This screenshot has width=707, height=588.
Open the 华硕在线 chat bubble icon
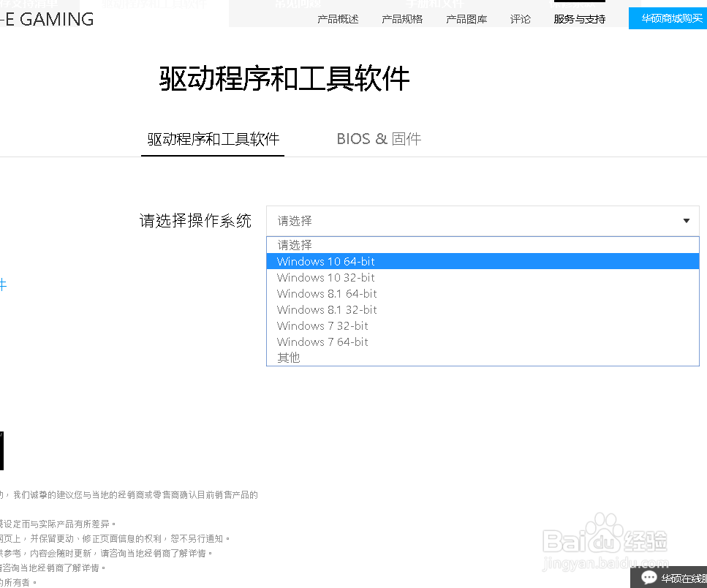click(649, 577)
